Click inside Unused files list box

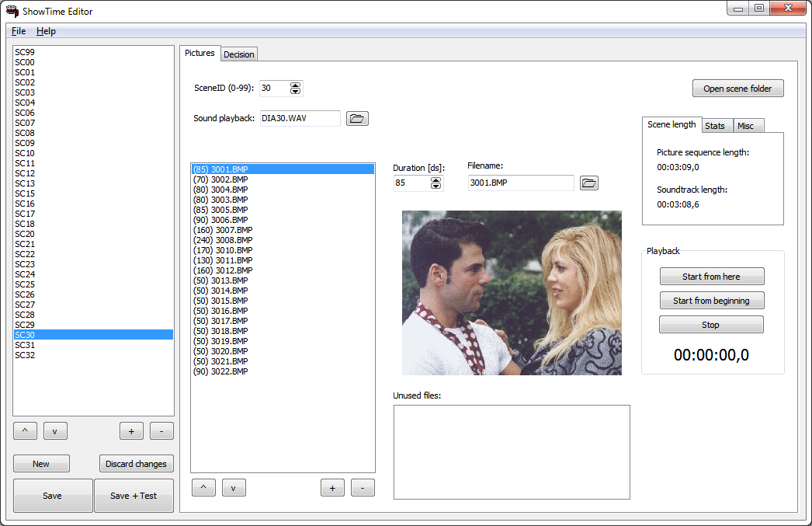(x=512, y=452)
